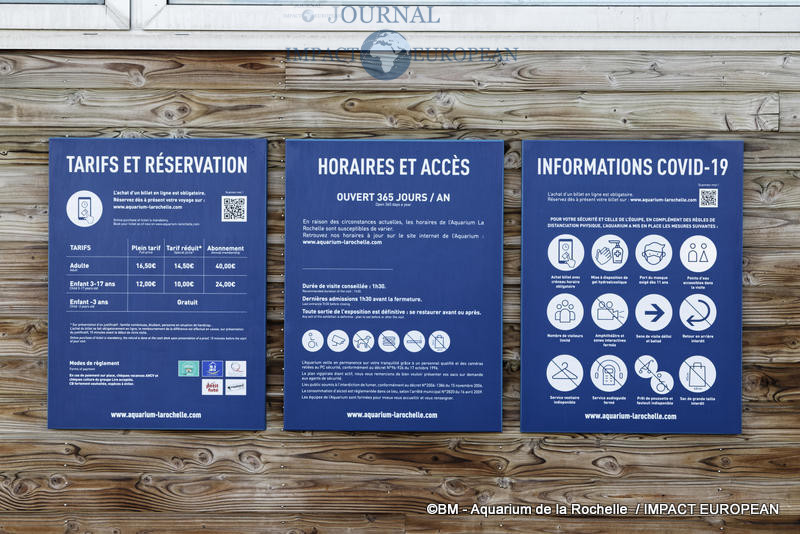Click the stroller and wheelchair loan icon

click(x=653, y=373)
